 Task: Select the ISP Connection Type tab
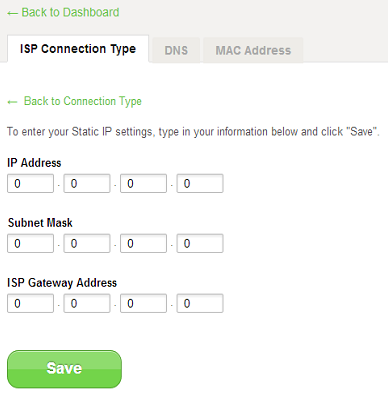[78, 49]
